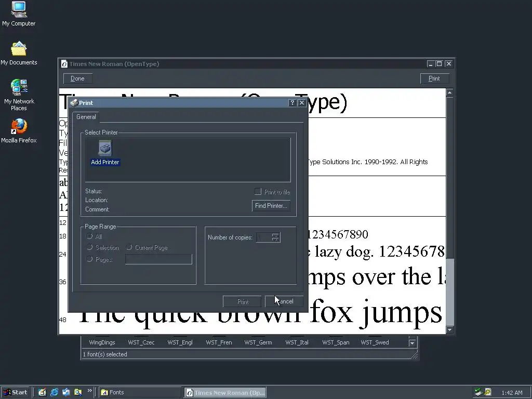The image size is (532, 399).
Task: Select WST_Swed font in Fonts window
Action: click(x=375, y=342)
